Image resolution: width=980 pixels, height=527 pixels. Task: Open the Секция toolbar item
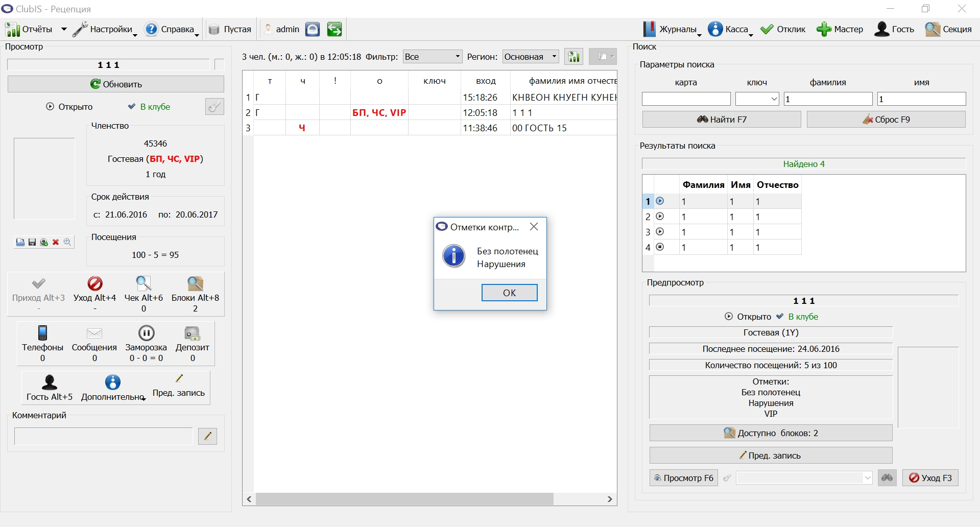[948, 29]
